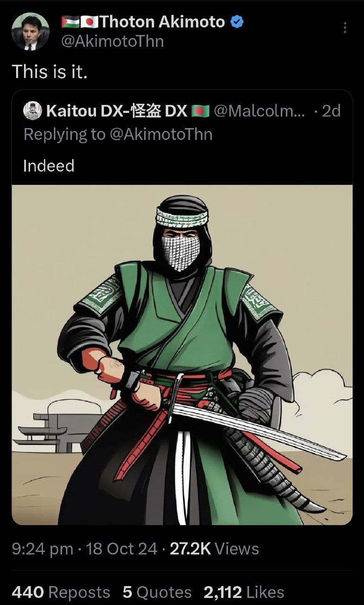Tap the Japan flag emoji in name
This screenshot has width=364, height=605.
(89, 22)
